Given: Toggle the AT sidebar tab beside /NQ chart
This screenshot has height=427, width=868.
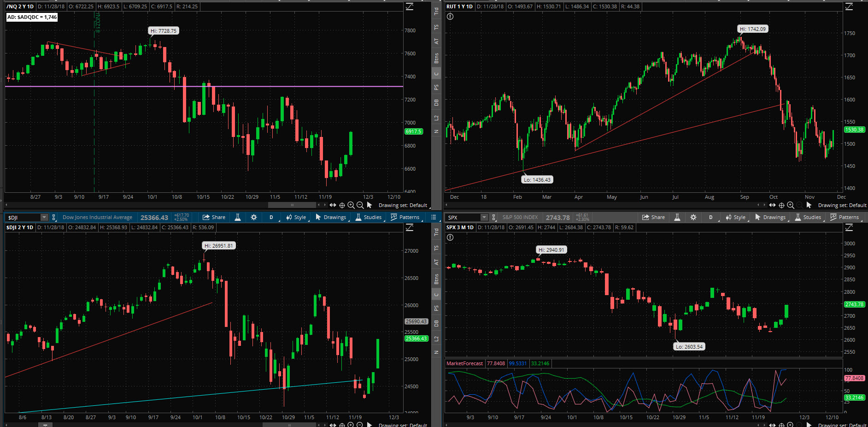Looking at the screenshot, I should tap(436, 42).
